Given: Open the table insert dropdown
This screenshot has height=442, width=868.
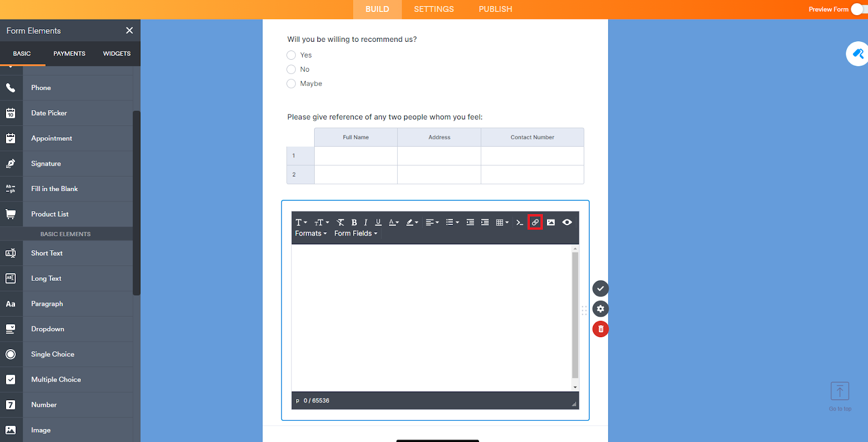Looking at the screenshot, I should pyautogui.click(x=502, y=222).
